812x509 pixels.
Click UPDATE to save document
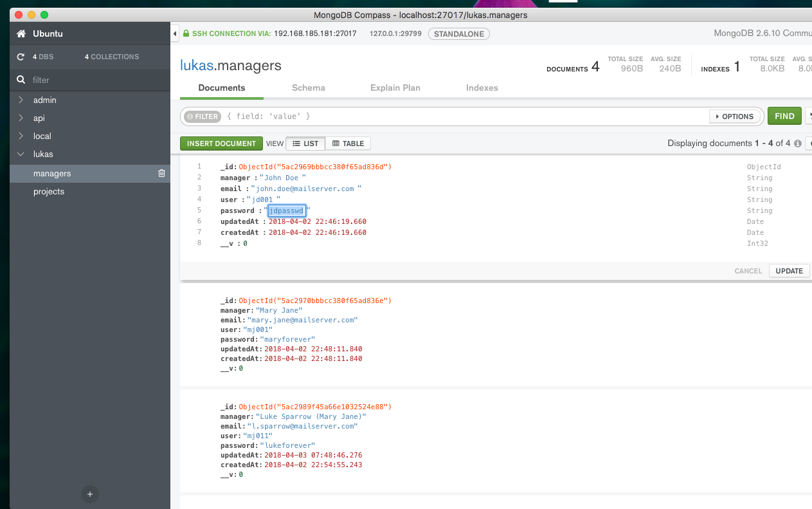(x=789, y=271)
